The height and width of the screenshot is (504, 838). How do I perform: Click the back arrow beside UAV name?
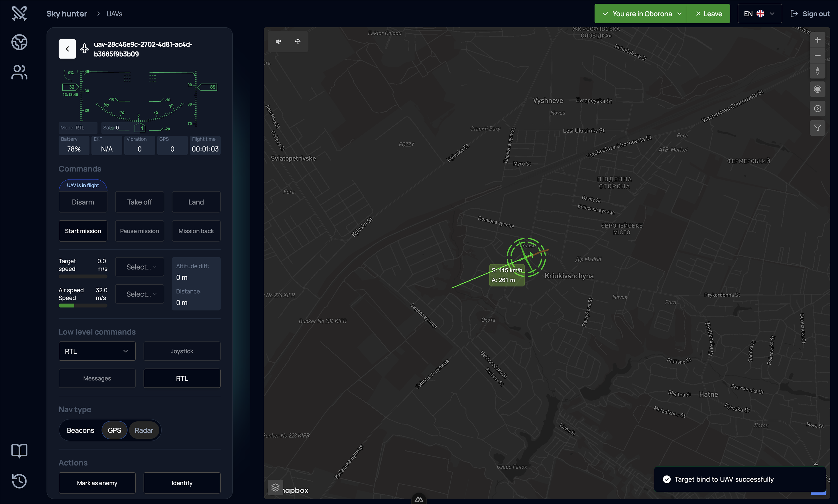coord(67,49)
